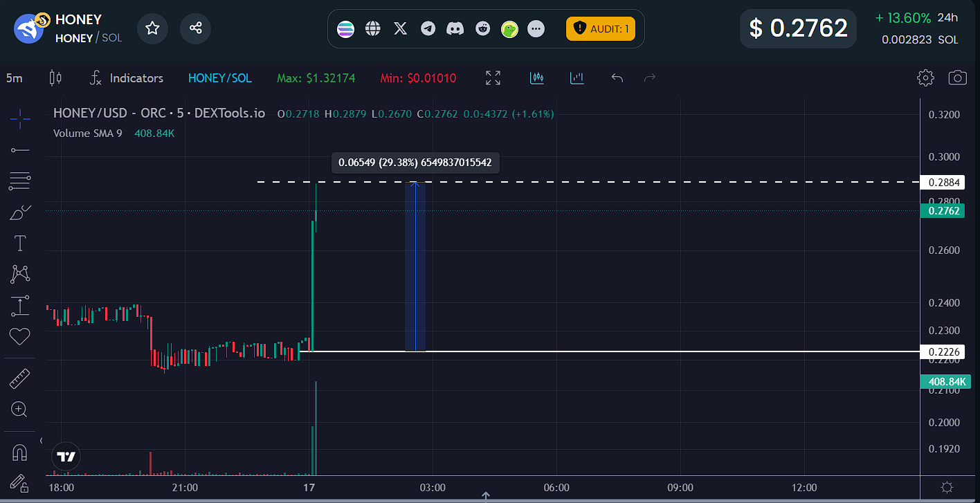Click the AUDIT: 1 button

[x=600, y=29]
